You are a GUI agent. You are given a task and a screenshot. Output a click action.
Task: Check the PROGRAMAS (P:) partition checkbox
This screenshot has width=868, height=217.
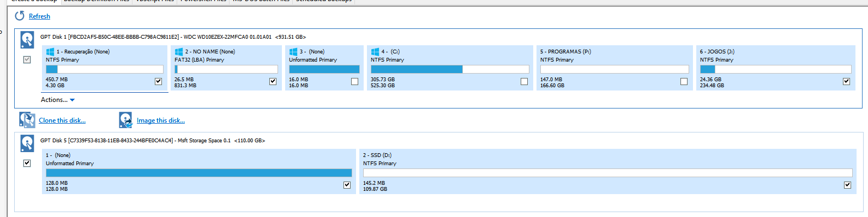[684, 81]
